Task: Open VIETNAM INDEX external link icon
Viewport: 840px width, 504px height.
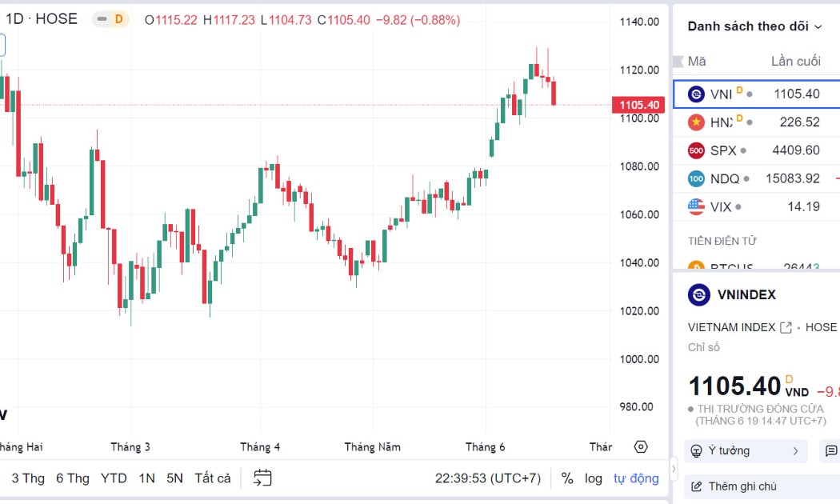Action: pos(786,327)
